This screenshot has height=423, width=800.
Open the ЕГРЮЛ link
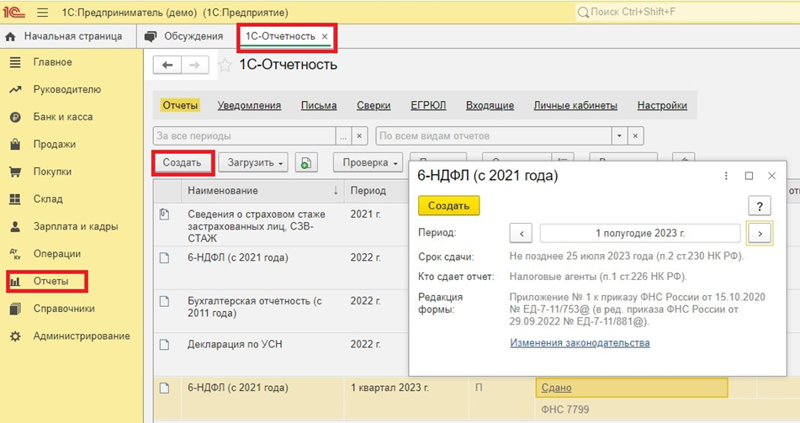(428, 106)
